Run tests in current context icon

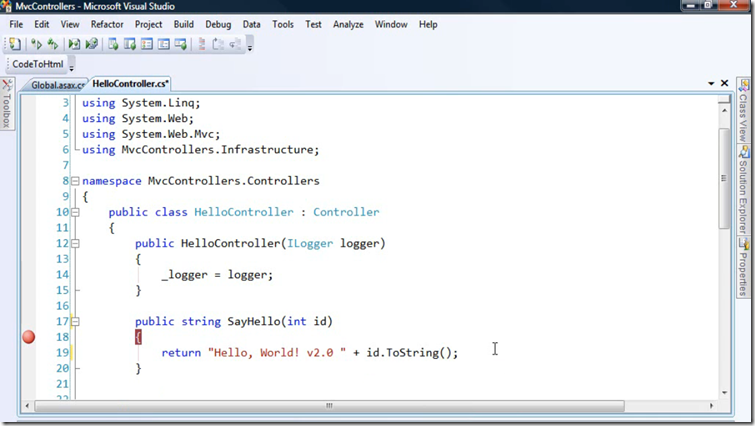tap(36, 44)
